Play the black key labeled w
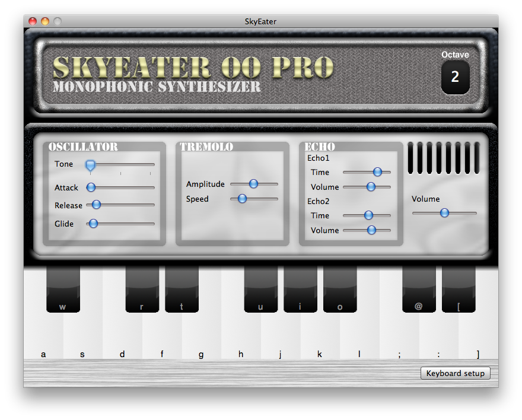522x420 pixels. pyautogui.click(x=63, y=289)
